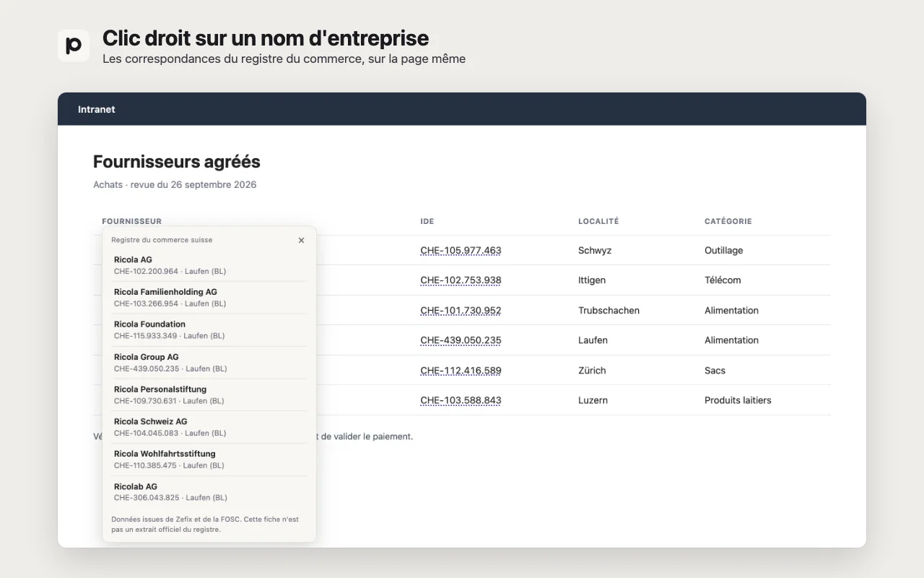Open IDE link CHE-101.730.952
The height and width of the screenshot is (578, 924).
[461, 311]
